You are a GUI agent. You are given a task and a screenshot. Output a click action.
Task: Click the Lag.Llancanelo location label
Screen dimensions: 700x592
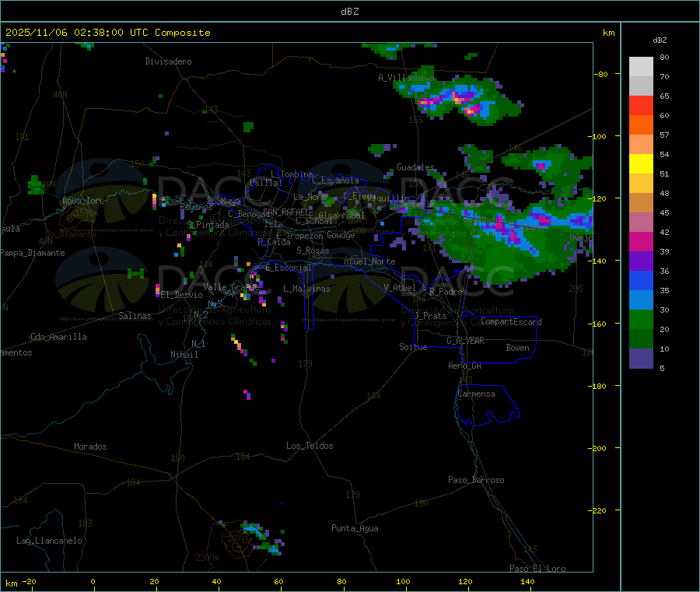(x=49, y=541)
